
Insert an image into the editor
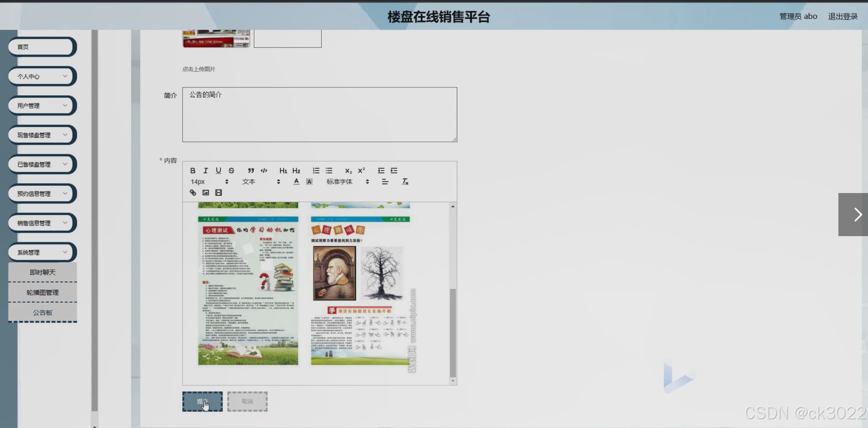[x=206, y=193]
